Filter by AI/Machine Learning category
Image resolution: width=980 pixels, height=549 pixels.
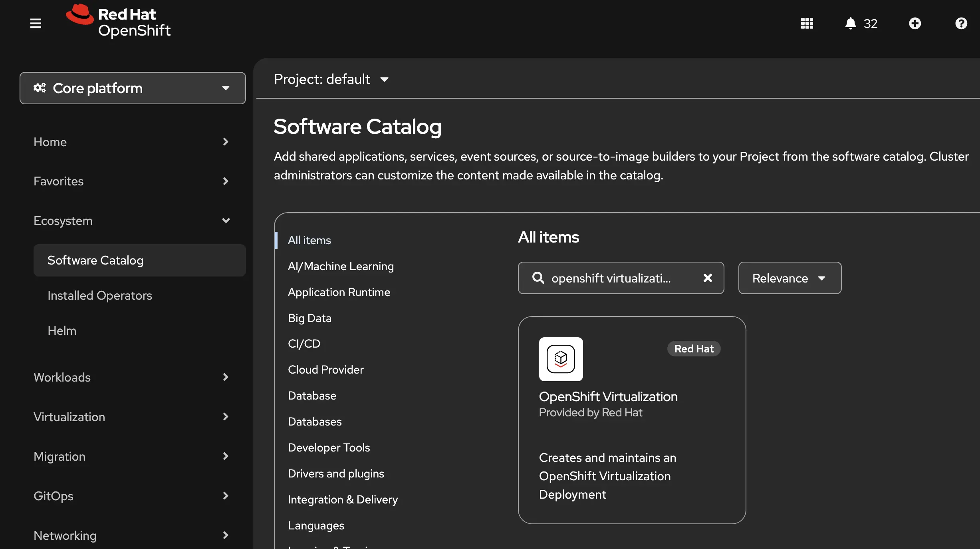click(x=341, y=266)
